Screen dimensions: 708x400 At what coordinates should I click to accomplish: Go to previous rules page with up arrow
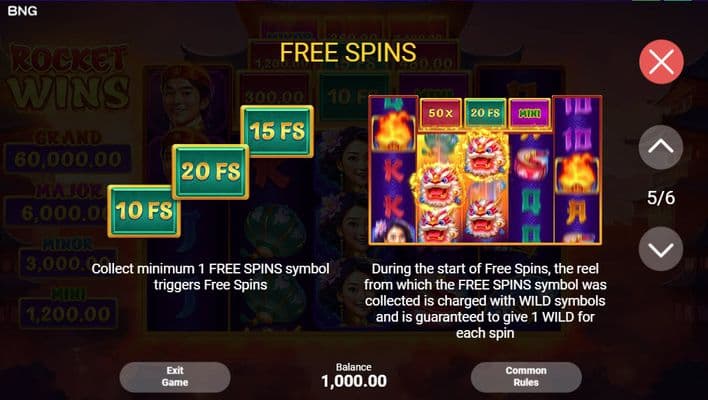pos(661,147)
